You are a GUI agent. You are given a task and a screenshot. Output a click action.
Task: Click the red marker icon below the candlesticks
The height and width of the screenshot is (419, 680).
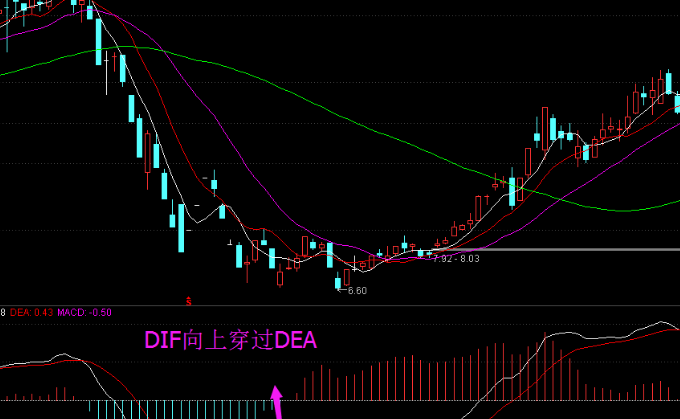(x=189, y=299)
